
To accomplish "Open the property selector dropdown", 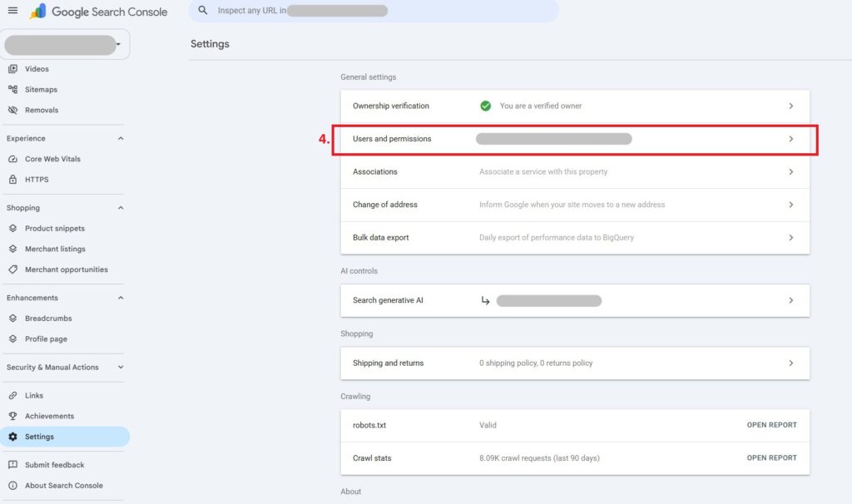I will (65, 45).
